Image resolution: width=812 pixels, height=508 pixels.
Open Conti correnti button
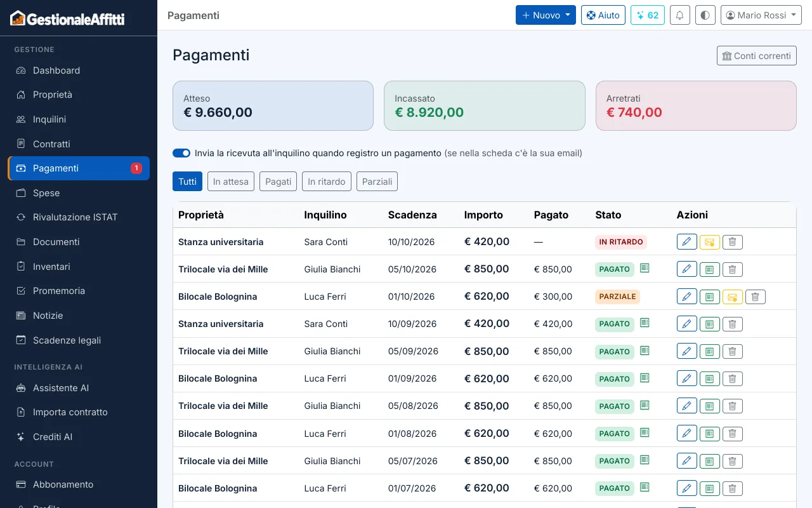(756, 56)
